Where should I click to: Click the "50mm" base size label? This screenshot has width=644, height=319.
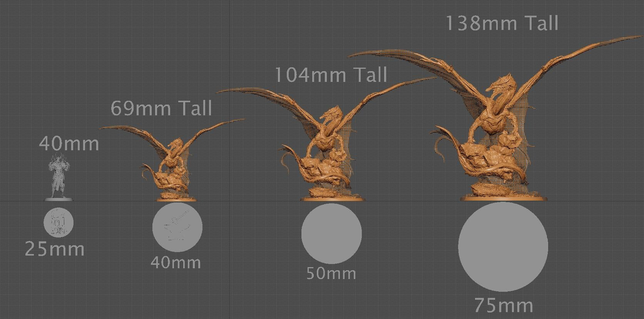point(331,273)
